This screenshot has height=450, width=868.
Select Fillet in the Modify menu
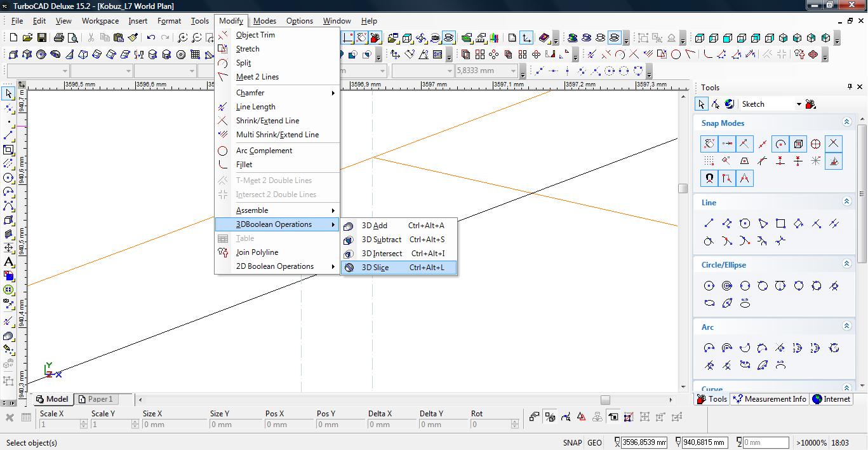tap(277, 165)
